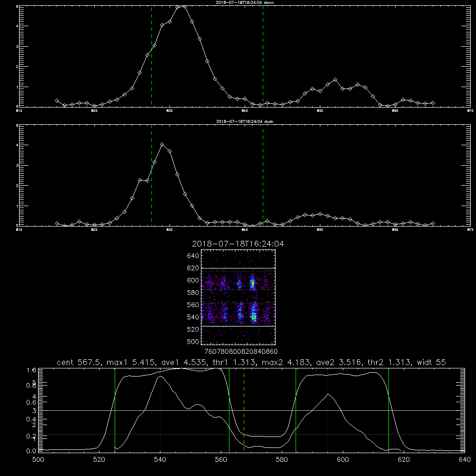Click the orange dashed center line in the bottom plot
This screenshot has height=476, width=476.
click(244, 410)
